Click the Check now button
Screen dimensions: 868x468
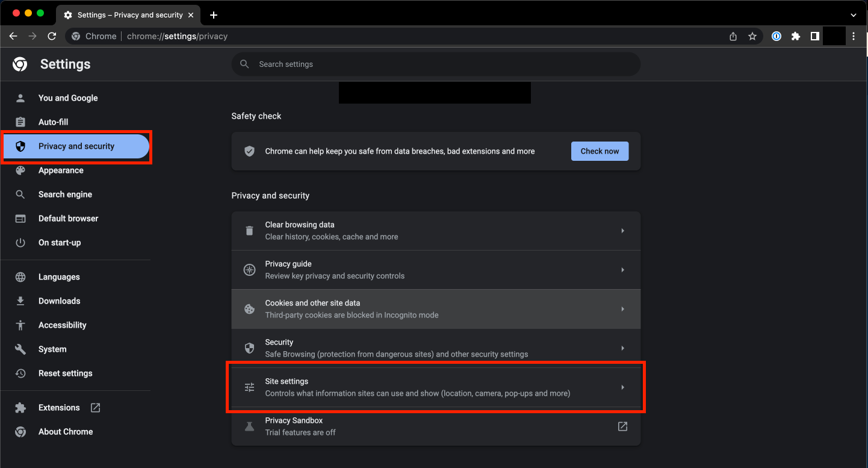(x=600, y=151)
